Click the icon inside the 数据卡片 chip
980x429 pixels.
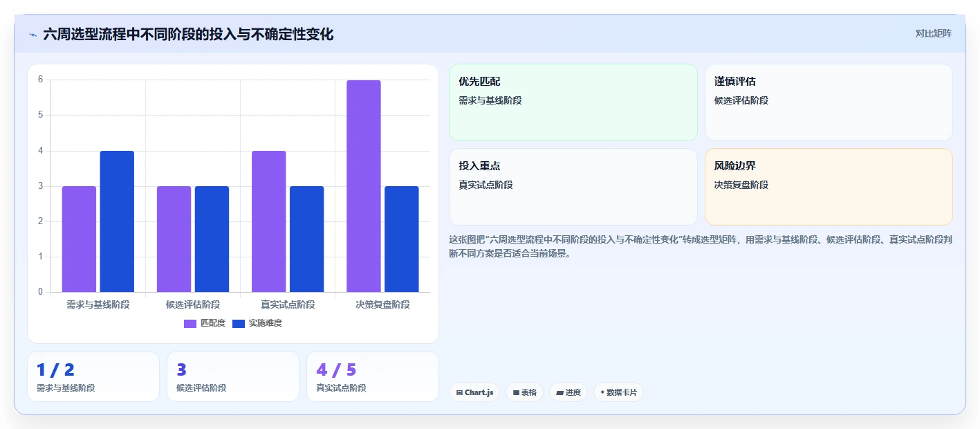(x=602, y=392)
